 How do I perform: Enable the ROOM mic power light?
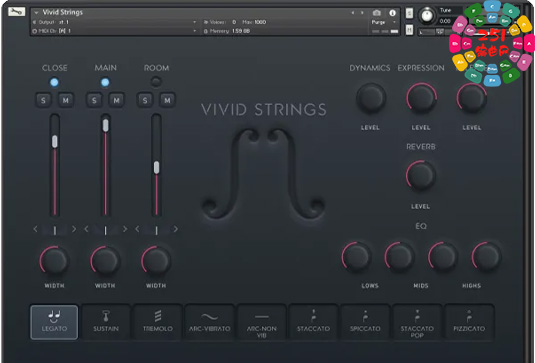coord(156,82)
